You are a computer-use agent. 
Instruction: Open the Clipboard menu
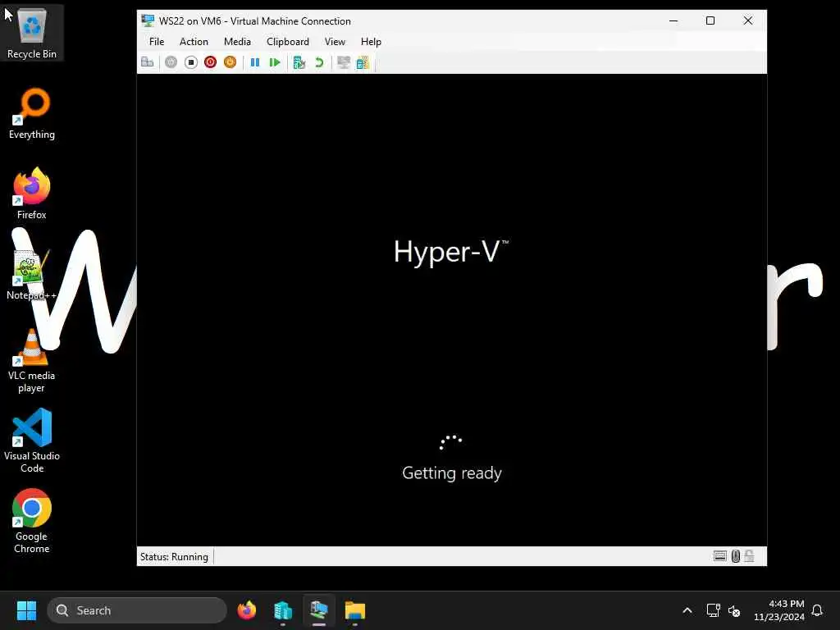point(288,42)
